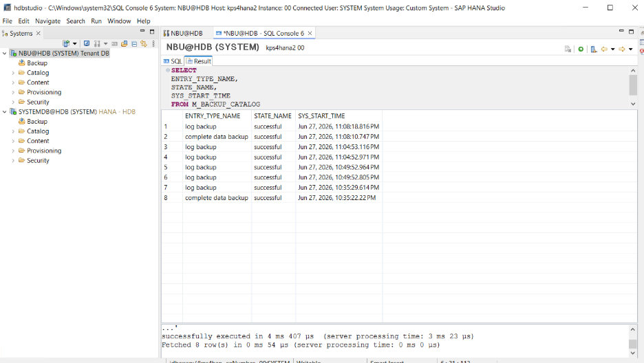Collapse the SYSTEMDB@HDB tree node
The height and width of the screenshot is (363, 644).
5,111
